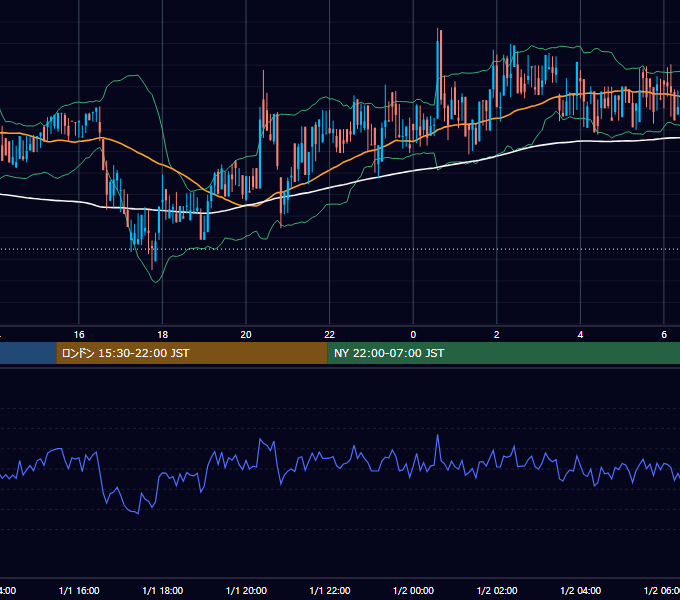
Task: Click the upper time axis label 18
Action: [x=163, y=335]
